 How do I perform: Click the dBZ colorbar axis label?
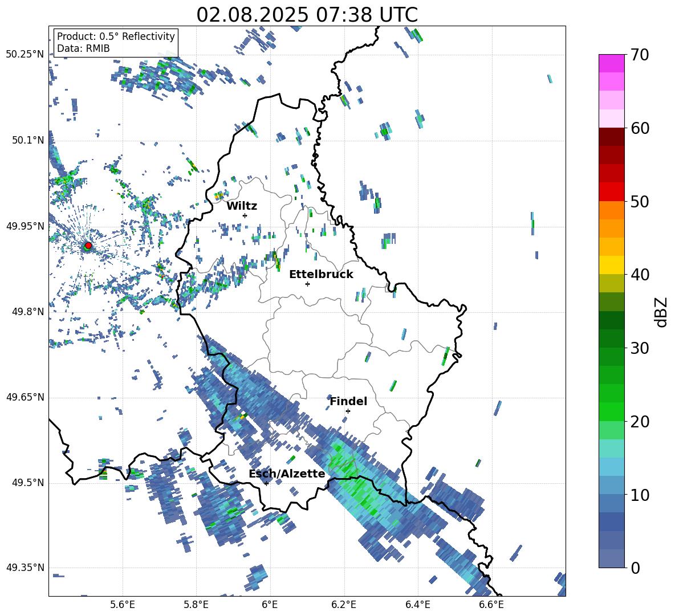coord(661,312)
